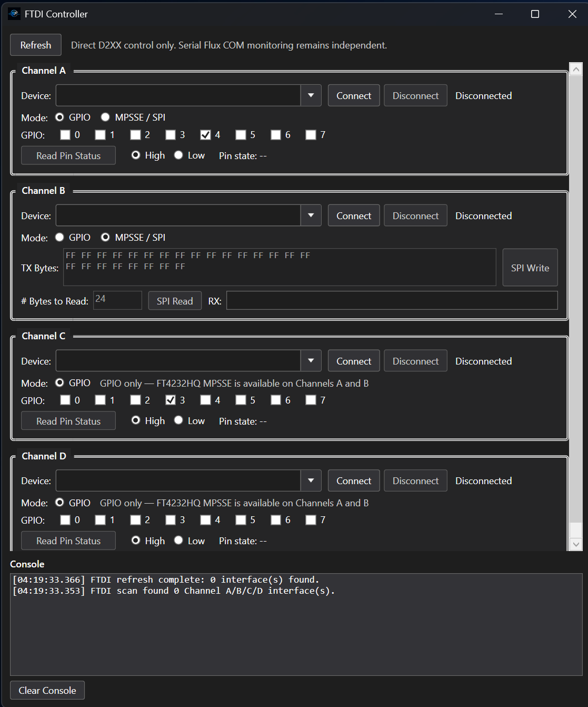Screen dimensions: 588x707
Task: Click Channel A 'Disconnected' status text
Action: click(x=483, y=95)
